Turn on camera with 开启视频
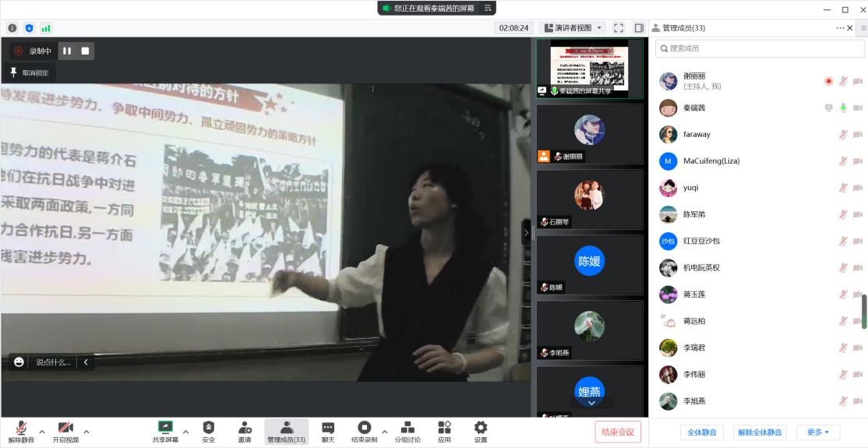 65,432
